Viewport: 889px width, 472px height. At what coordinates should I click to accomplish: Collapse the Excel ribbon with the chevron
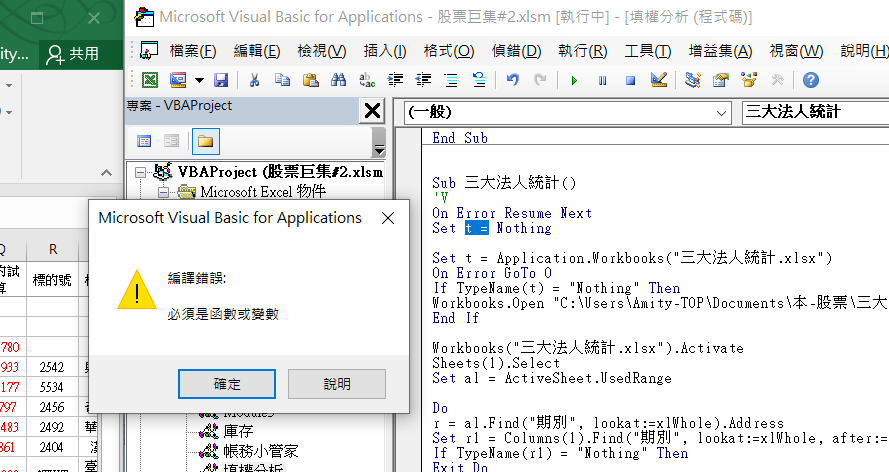click(106, 173)
